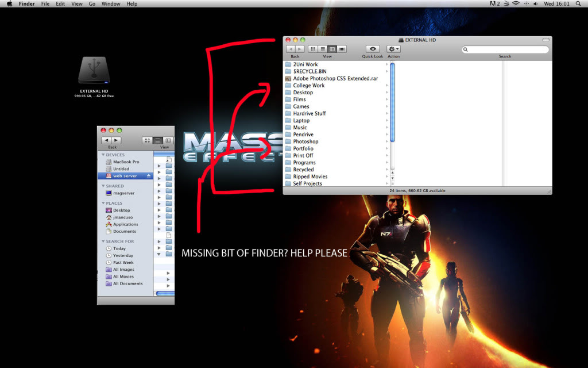Open Spotlight search in the menu bar
The width and height of the screenshot is (588, 368).
tap(578, 4)
